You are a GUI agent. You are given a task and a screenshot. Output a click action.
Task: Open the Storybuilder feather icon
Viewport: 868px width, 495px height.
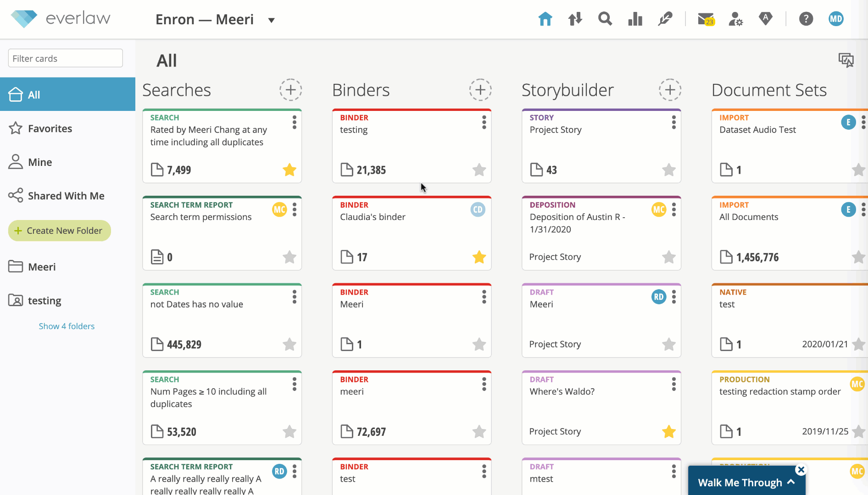point(664,19)
